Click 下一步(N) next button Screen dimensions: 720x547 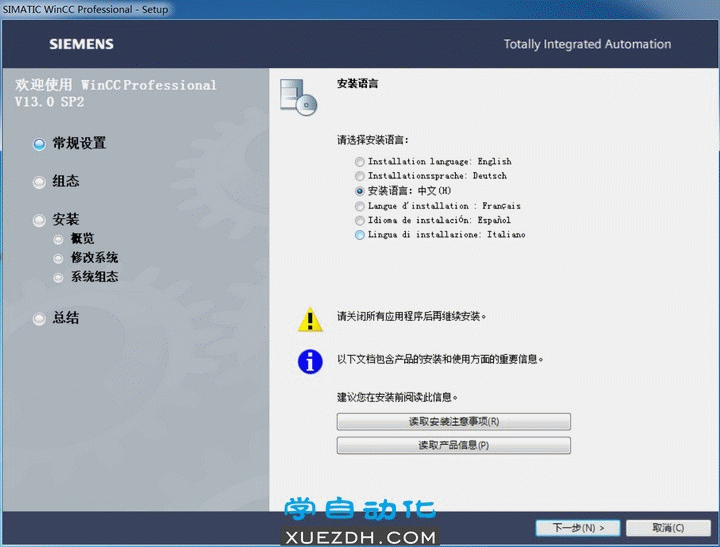(578, 528)
